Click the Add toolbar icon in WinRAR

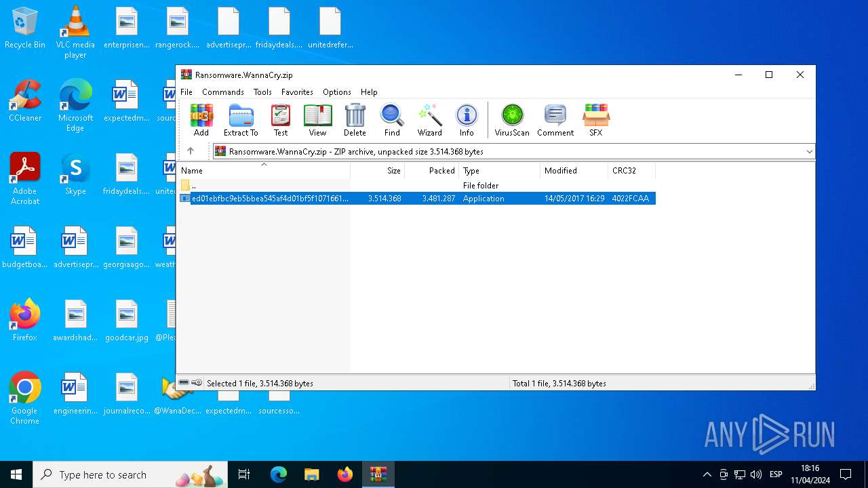click(x=201, y=120)
